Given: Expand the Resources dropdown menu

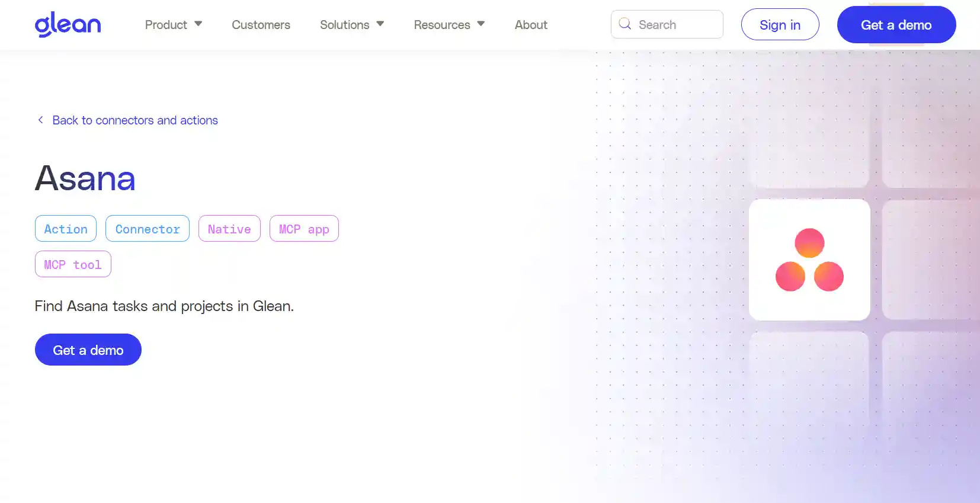Looking at the screenshot, I should (x=449, y=25).
